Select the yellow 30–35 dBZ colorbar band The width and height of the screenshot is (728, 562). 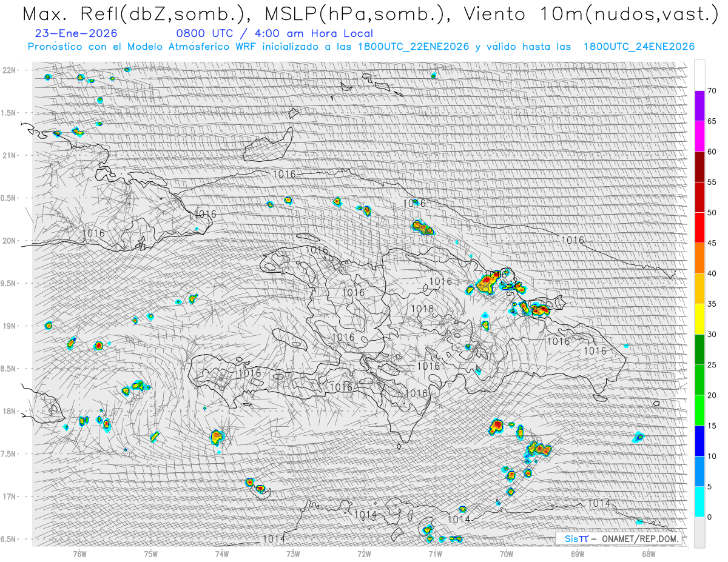699,319
